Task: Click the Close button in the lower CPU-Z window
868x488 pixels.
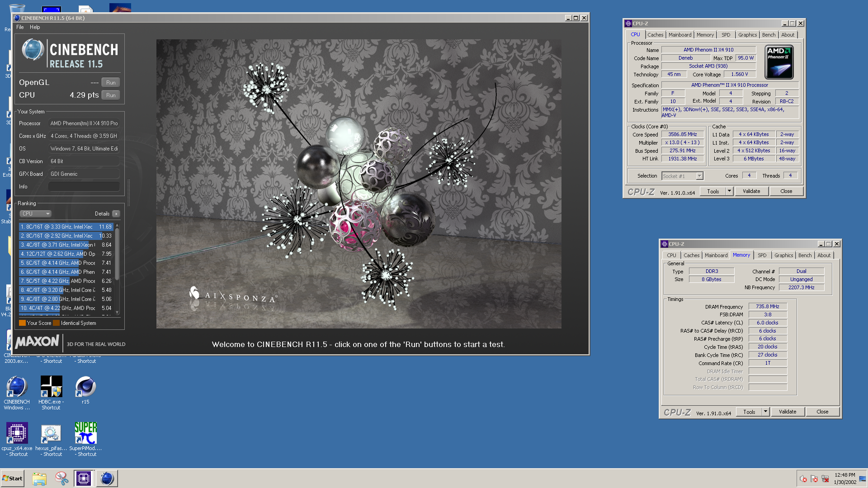Action: [822, 412]
